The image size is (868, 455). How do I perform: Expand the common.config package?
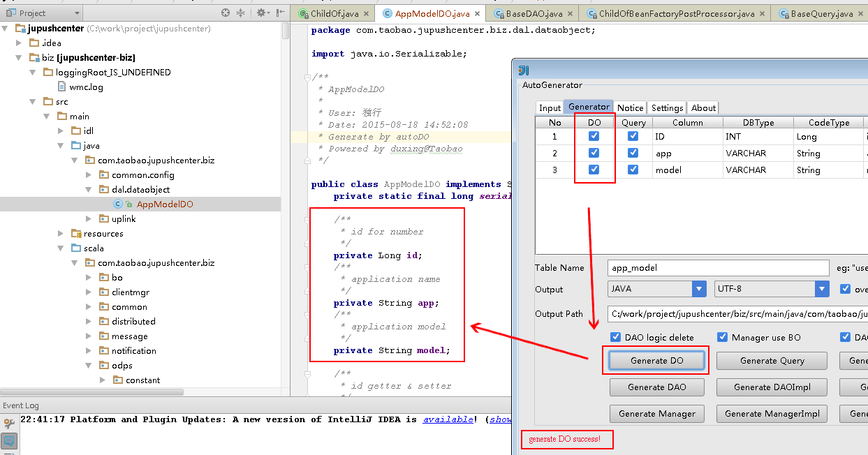(89, 174)
